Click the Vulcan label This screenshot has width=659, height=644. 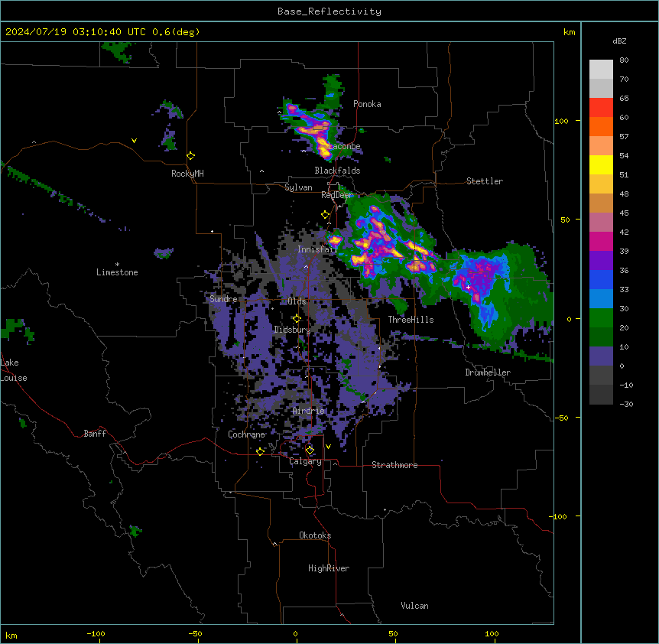[415, 606]
